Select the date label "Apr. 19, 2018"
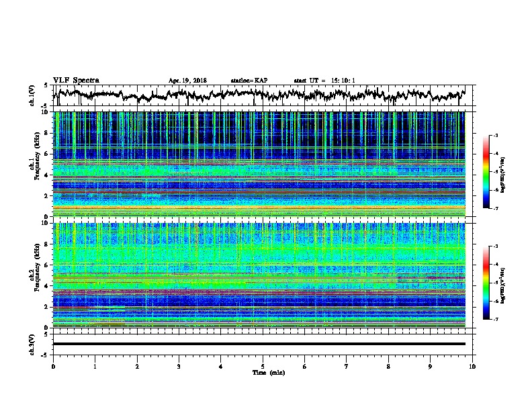Image resolution: width=532 pixels, height=411 pixels. click(x=187, y=81)
